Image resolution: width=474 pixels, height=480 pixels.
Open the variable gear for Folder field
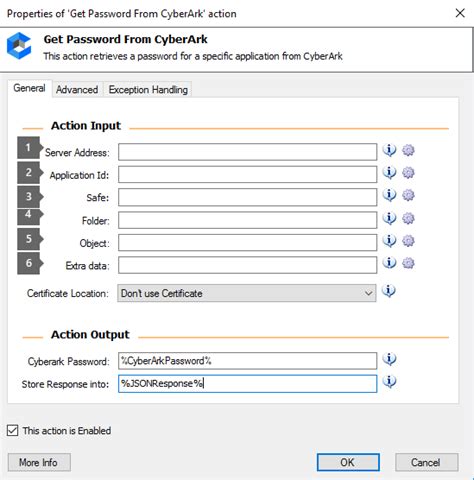click(x=408, y=218)
